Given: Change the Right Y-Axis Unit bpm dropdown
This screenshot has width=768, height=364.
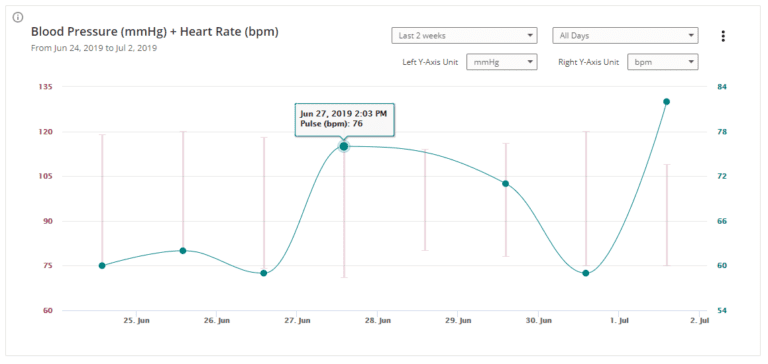Looking at the screenshot, I should click(x=663, y=62).
